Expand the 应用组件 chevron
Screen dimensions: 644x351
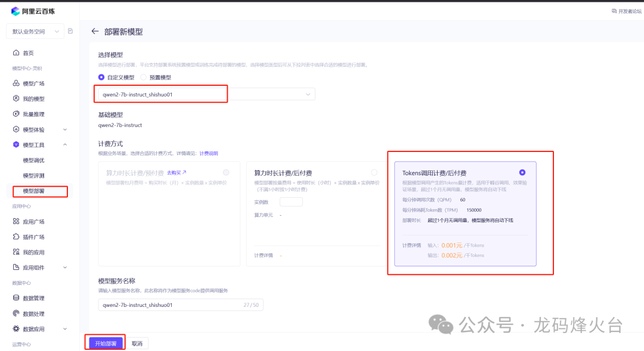point(65,268)
